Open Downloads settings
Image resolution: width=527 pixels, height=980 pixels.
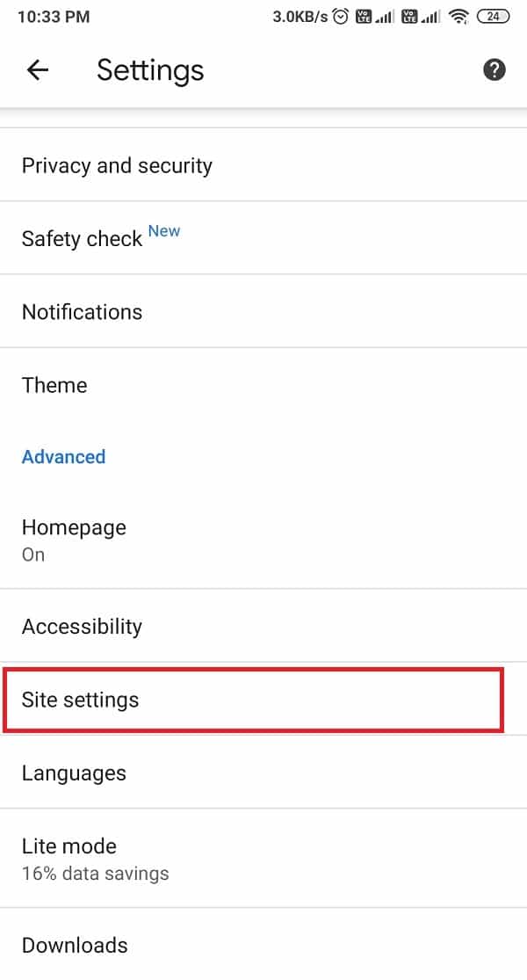[75, 945]
